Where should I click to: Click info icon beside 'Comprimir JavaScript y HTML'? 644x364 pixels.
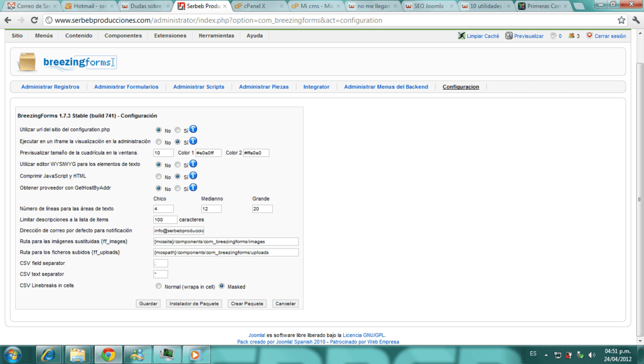pyautogui.click(x=193, y=176)
